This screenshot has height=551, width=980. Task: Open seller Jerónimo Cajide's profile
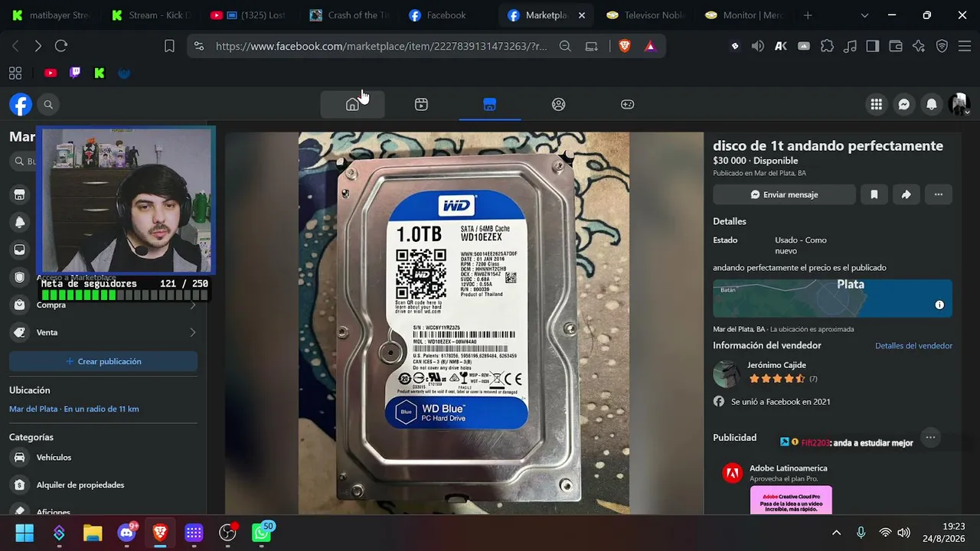point(776,365)
